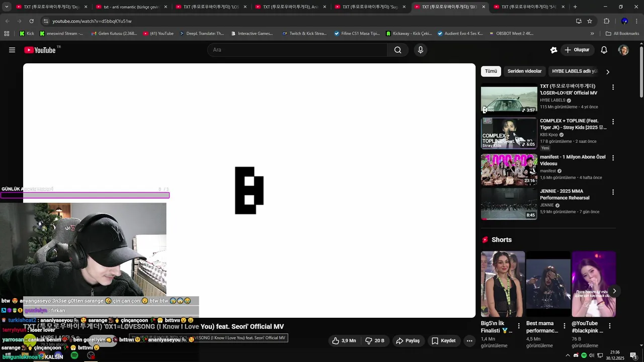Select the Tümü filter chip
Screen dimensions: 644x362
pyautogui.click(x=491, y=71)
